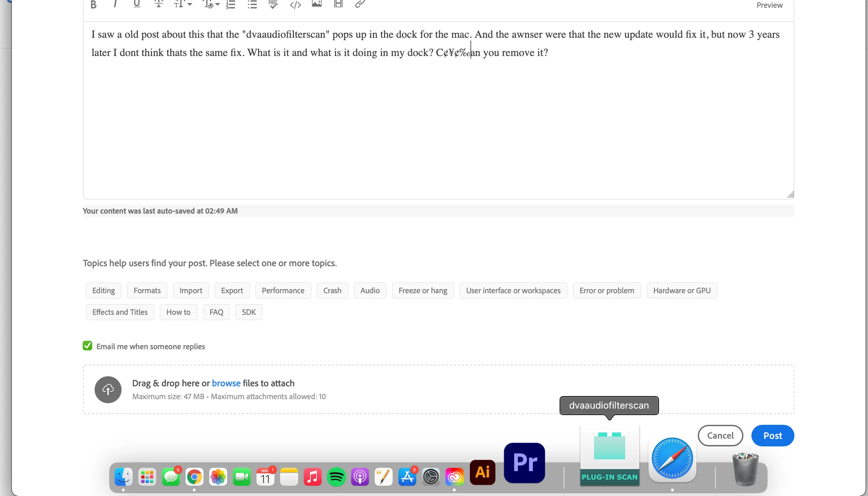Click the browse files link

[226, 383]
